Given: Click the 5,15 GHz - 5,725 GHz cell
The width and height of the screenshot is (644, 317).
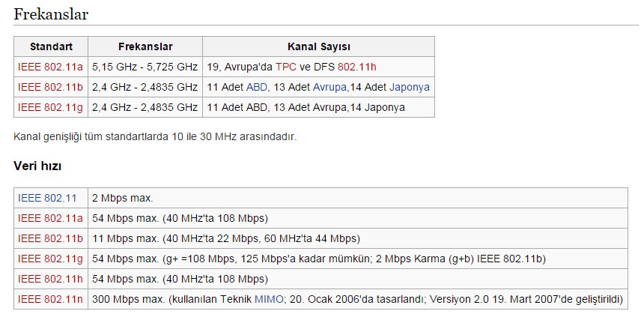Looking at the screenshot, I should (x=145, y=67).
